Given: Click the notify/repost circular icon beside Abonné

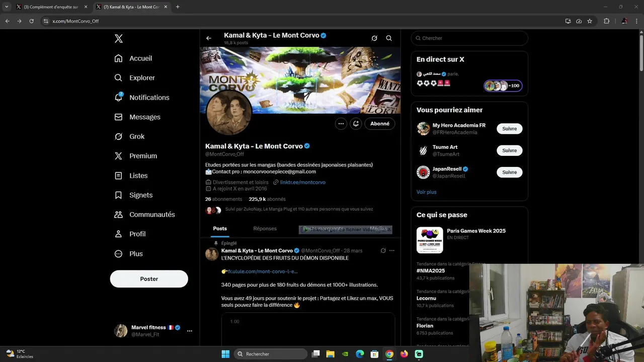Looking at the screenshot, I should coord(356,124).
